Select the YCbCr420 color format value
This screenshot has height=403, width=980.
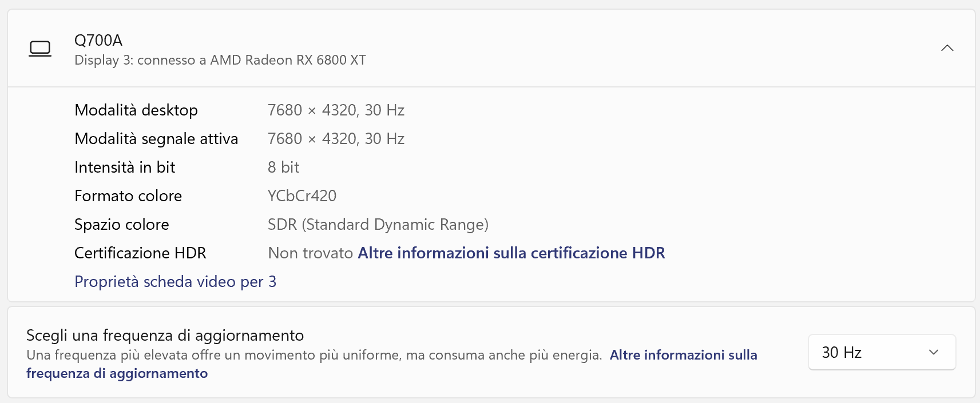click(x=302, y=195)
